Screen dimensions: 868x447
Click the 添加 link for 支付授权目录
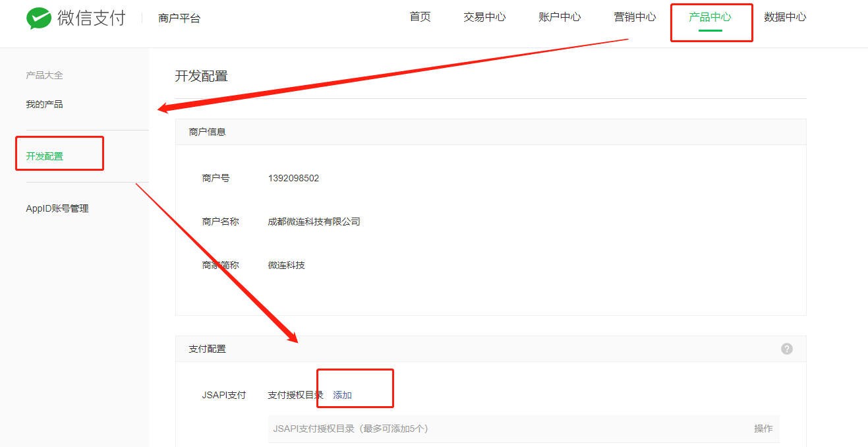[343, 395]
